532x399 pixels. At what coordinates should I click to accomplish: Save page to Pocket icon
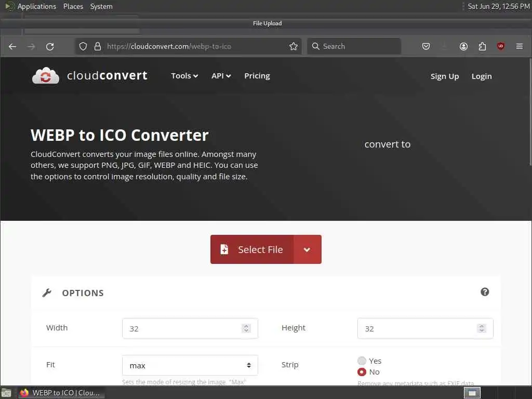426,46
